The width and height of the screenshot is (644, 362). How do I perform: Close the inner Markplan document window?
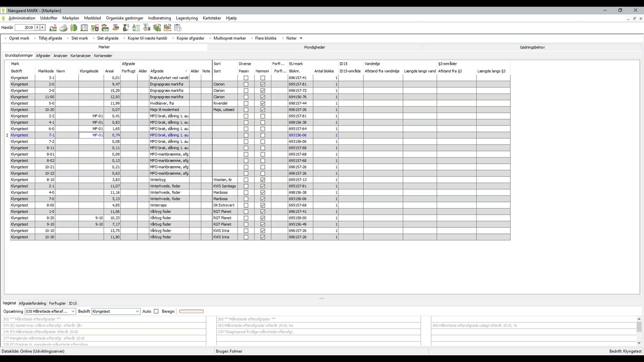[641, 19]
